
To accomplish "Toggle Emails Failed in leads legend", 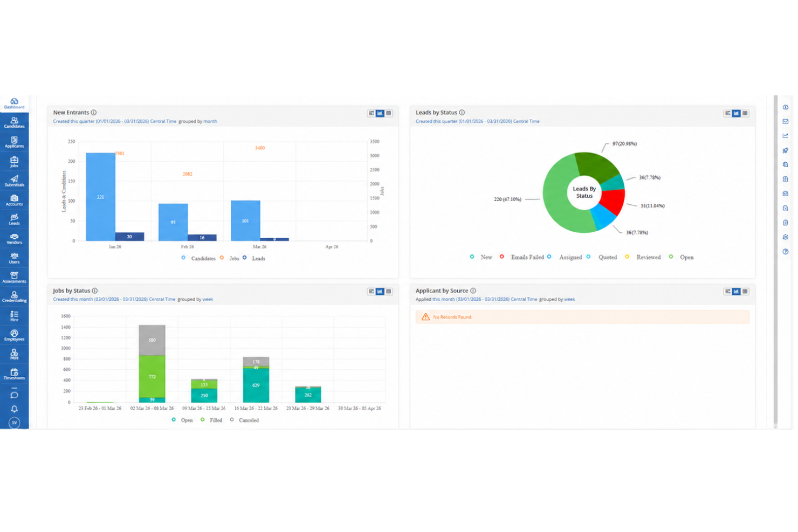I will (522, 257).
